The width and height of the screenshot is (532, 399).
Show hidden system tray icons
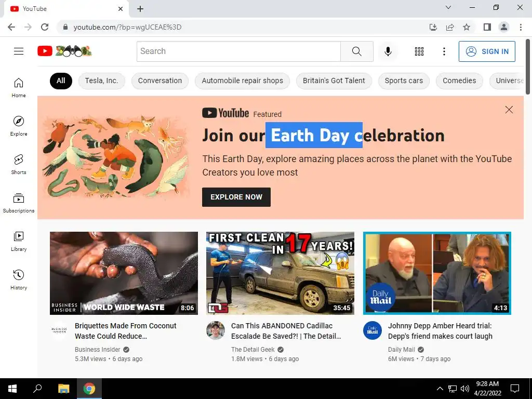440,389
